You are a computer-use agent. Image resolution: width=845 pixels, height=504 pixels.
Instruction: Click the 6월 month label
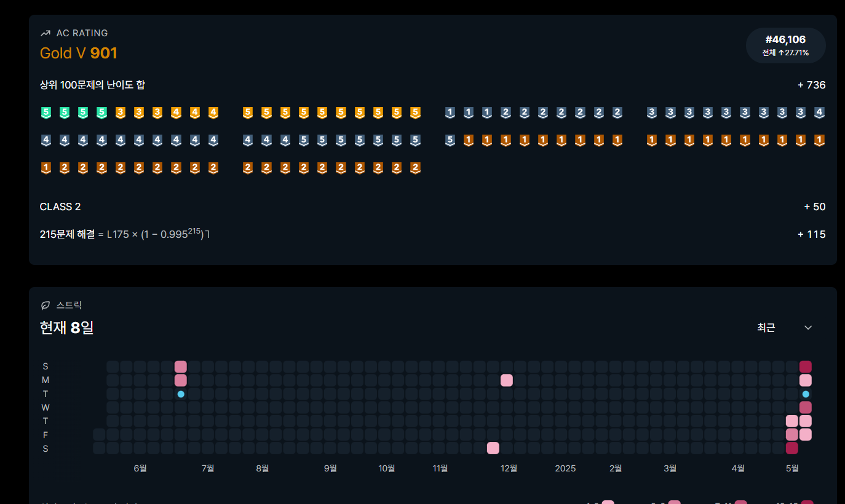click(140, 468)
